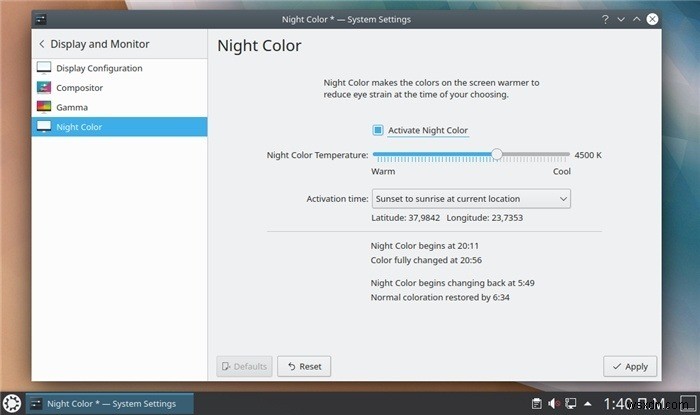Click the Display Configuration monitor icon
The width and height of the screenshot is (700, 415).
pyautogui.click(x=44, y=68)
